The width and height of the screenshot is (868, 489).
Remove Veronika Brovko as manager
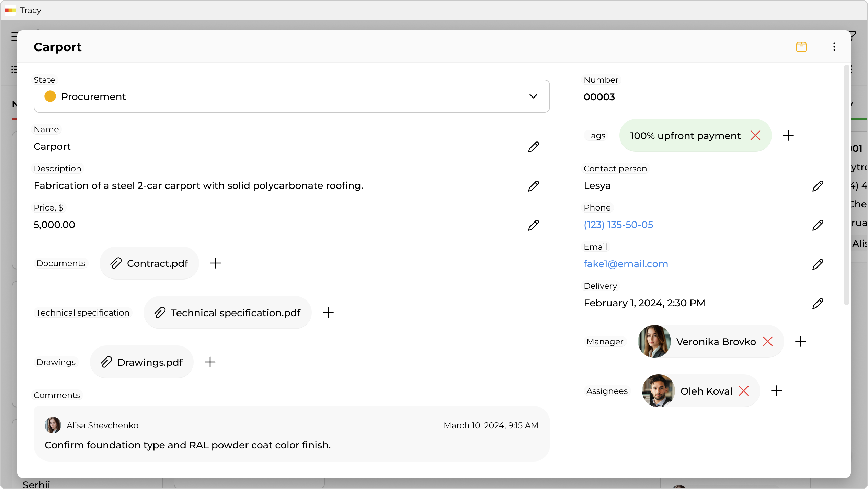pyautogui.click(x=767, y=342)
